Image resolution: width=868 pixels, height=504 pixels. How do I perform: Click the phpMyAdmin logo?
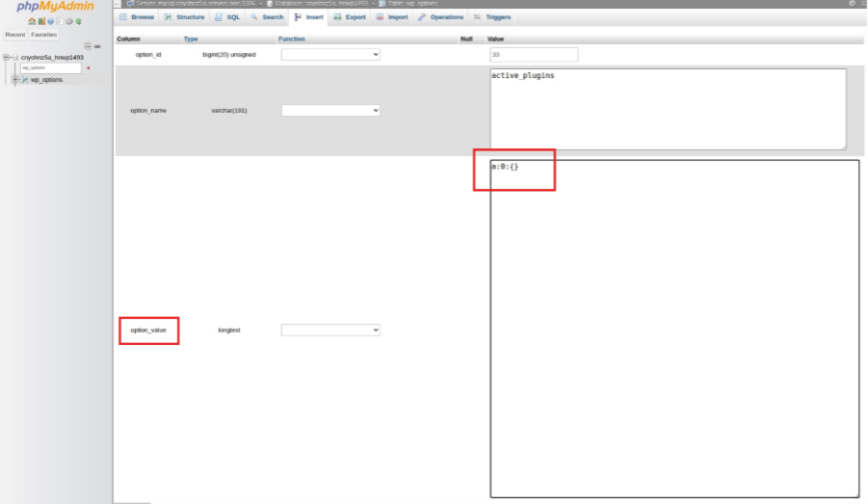coord(55,7)
